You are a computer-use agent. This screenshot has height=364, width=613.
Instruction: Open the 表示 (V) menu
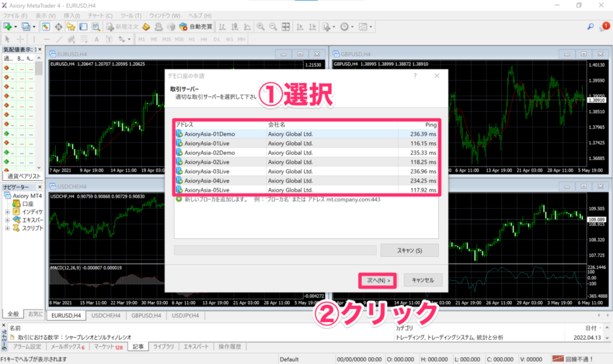coord(45,16)
